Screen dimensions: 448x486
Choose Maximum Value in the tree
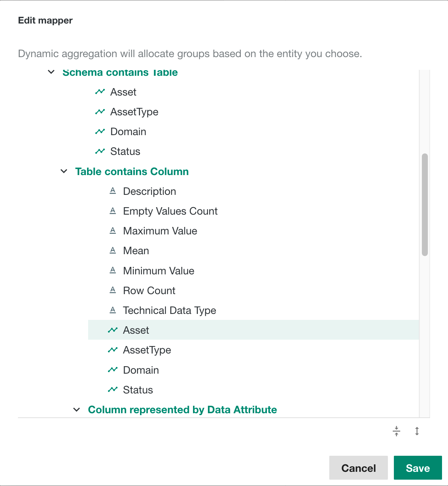160,231
